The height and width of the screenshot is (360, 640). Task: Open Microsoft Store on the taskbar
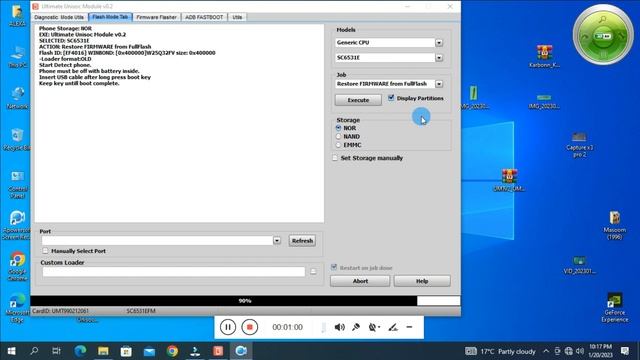point(126,351)
